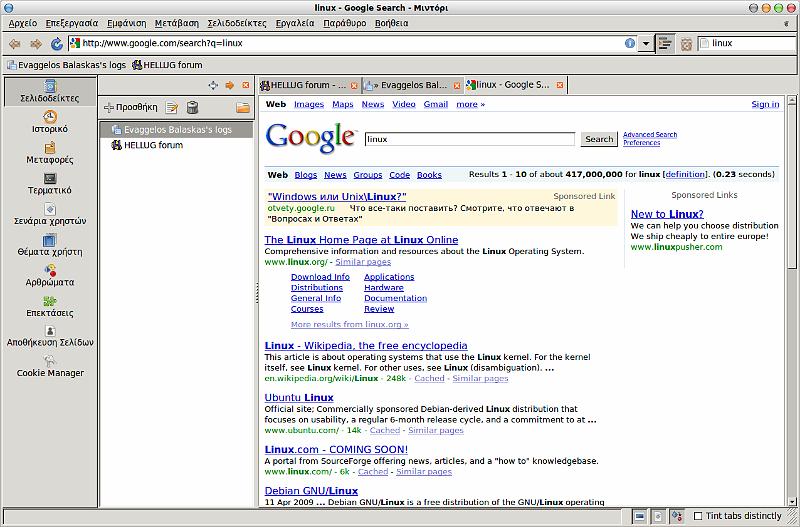
Task: Open the more » dropdown link on Google
Action: [x=470, y=104]
